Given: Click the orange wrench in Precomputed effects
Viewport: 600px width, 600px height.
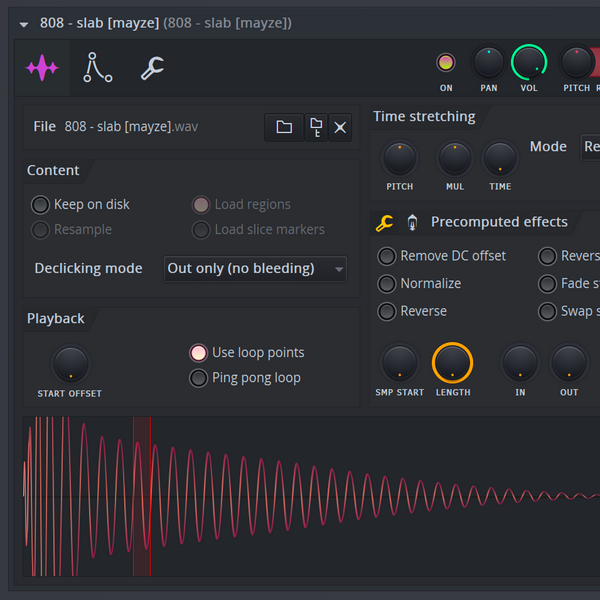Looking at the screenshot, I should pos(385,223).
